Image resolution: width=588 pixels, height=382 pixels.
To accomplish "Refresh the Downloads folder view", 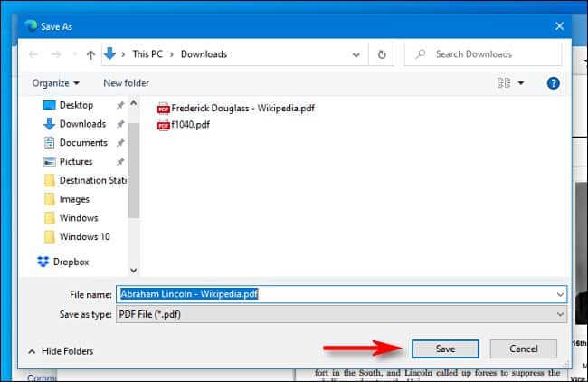I will 382,55.
